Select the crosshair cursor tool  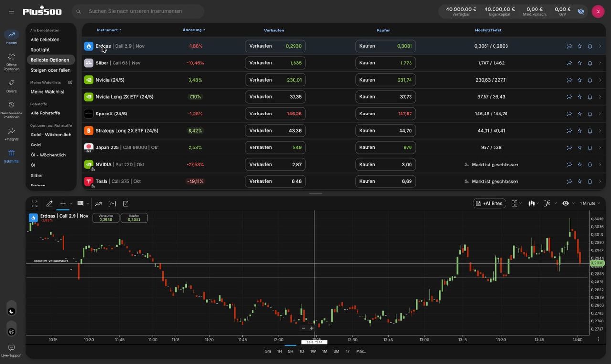63,204
